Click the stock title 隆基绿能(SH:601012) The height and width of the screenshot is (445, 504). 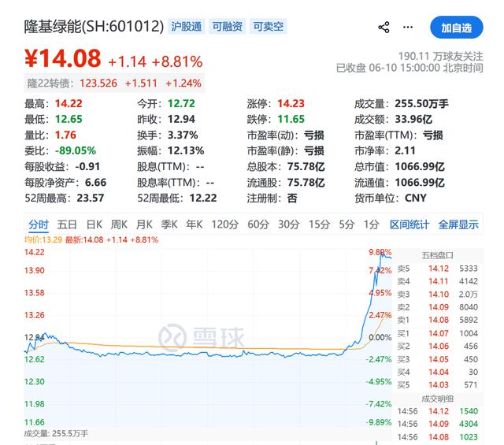coord(94,26)
